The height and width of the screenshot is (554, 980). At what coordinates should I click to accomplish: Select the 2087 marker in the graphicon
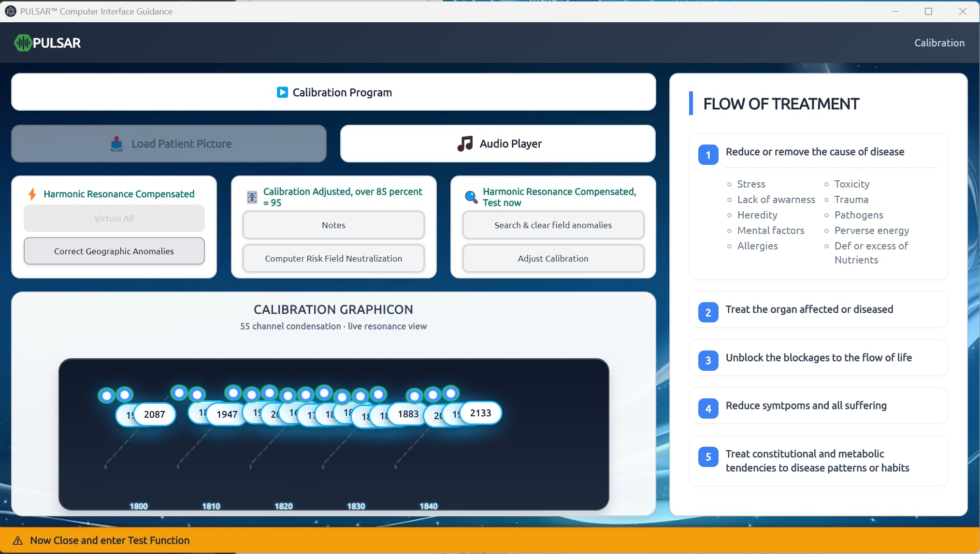pyautogui.click(x=154, y=414)
